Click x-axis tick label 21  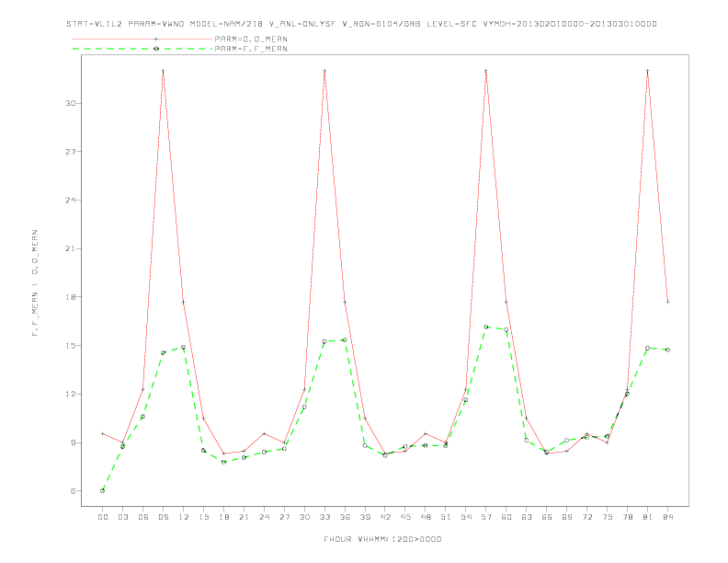pyautogui.click(x=244, y=517)
